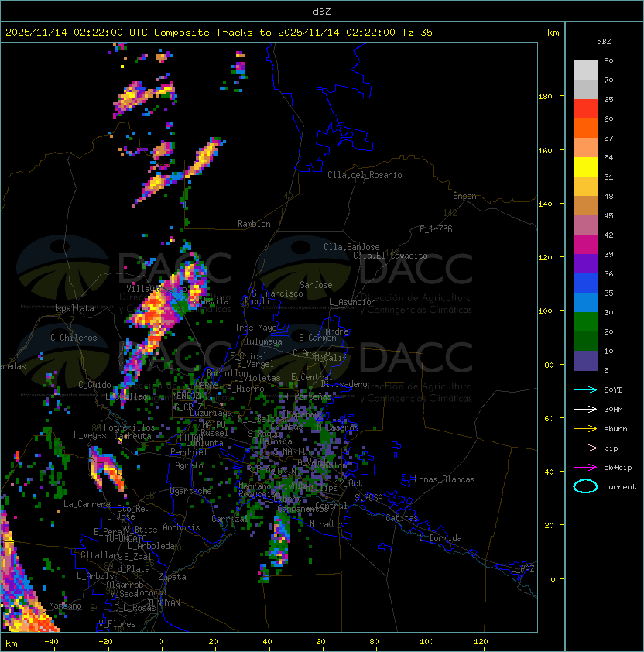Click the bip pink arrow legend icon
Image resolution: width=644 pixels, height=652 pixels.
585,448
